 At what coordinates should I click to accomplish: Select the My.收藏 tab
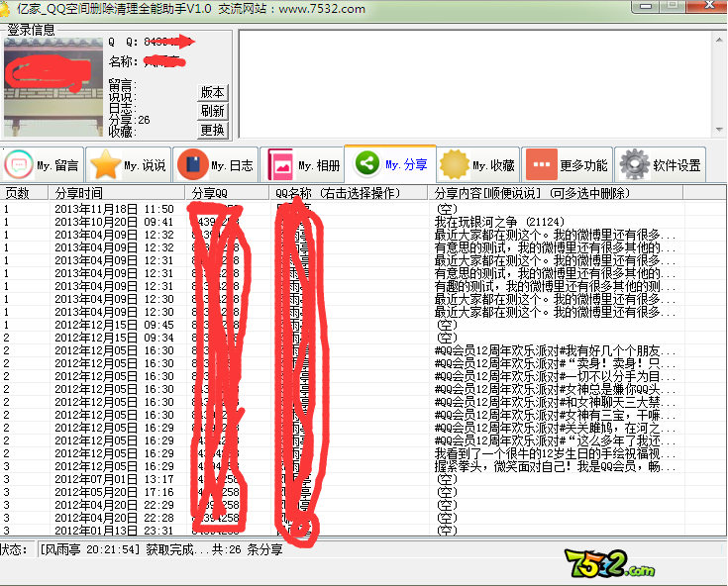[478, 164]
